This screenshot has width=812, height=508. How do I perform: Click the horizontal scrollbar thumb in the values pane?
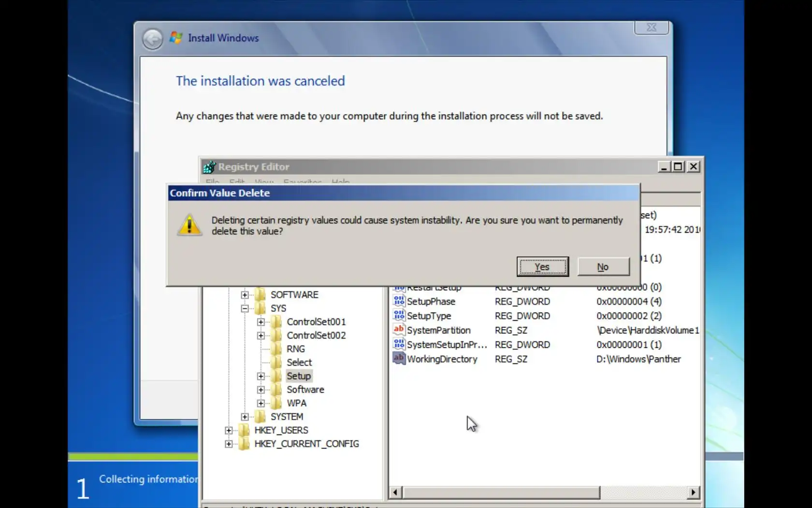point(501,492)
